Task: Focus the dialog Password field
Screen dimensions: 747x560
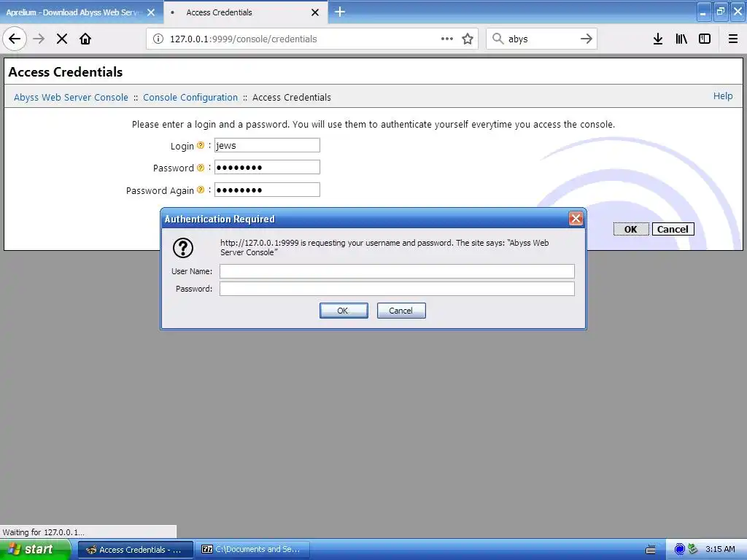Action: pos(397,289)
